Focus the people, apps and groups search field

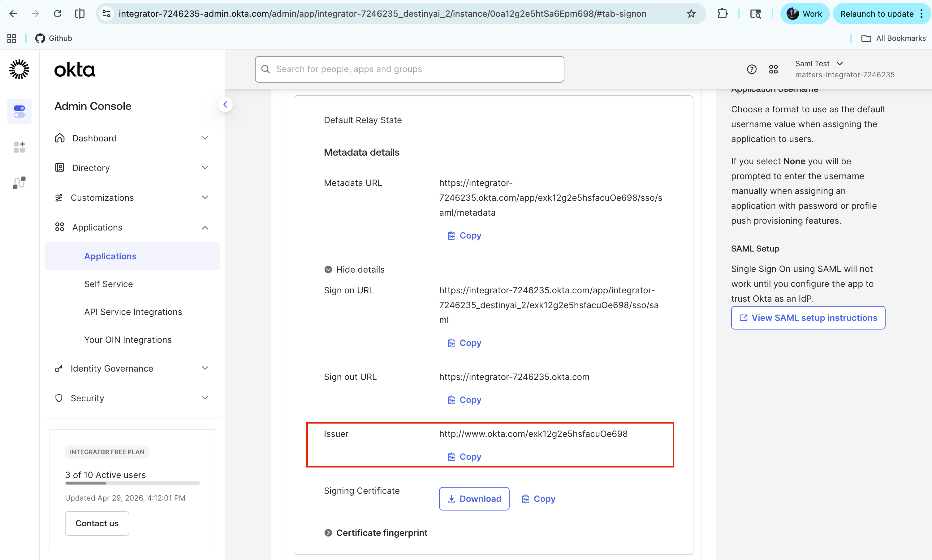(x=409, y=69)
